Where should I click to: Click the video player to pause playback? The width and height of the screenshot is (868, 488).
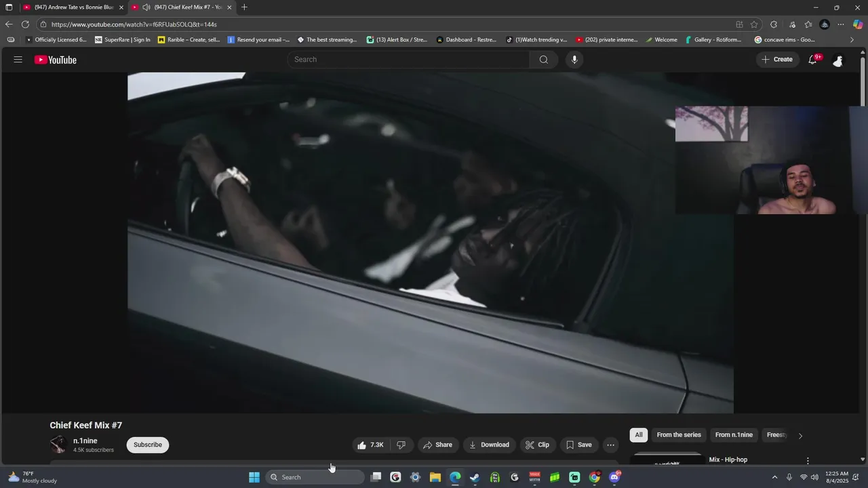(431, 243)
